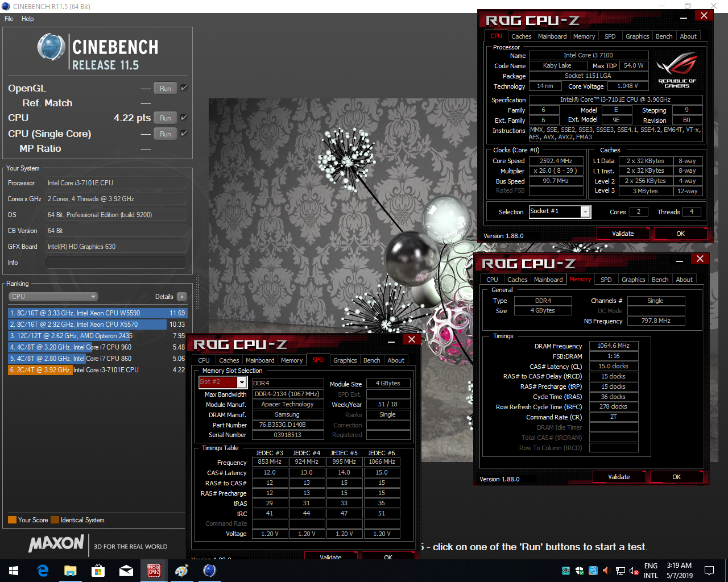
Task: Open the Windows Start menu
Action: pos(14,571)
